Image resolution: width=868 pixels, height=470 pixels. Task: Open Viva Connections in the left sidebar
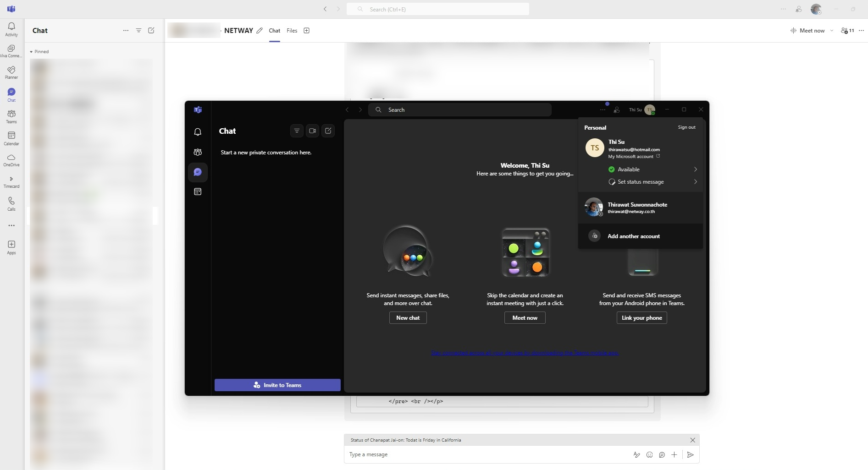[x=11, y=51]
